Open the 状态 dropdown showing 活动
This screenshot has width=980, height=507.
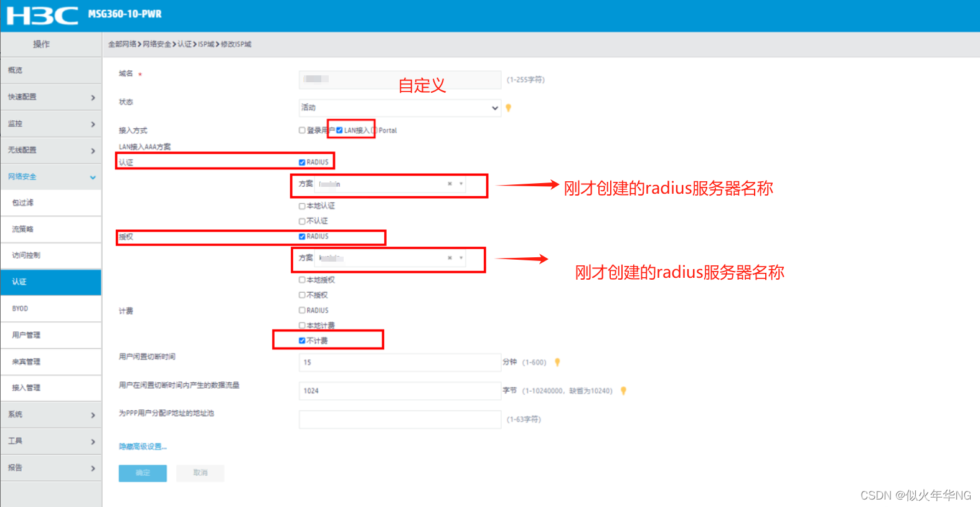click(x=400, y=108)
